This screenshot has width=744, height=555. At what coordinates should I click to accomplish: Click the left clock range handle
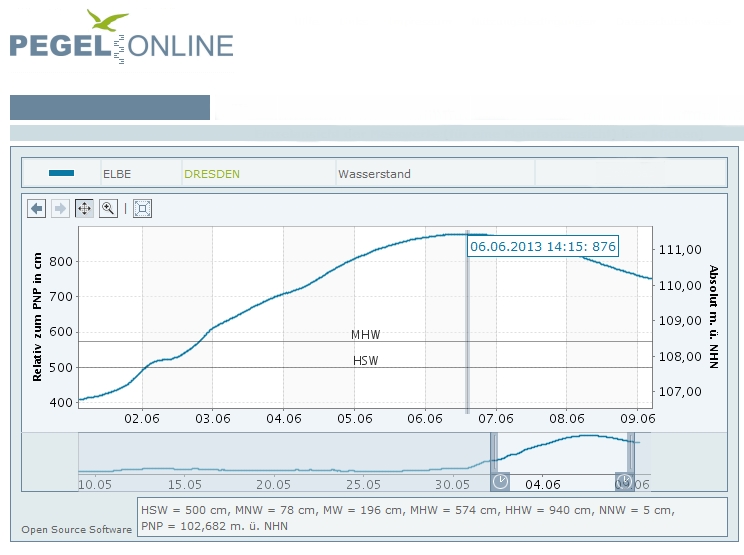(500, 481)
